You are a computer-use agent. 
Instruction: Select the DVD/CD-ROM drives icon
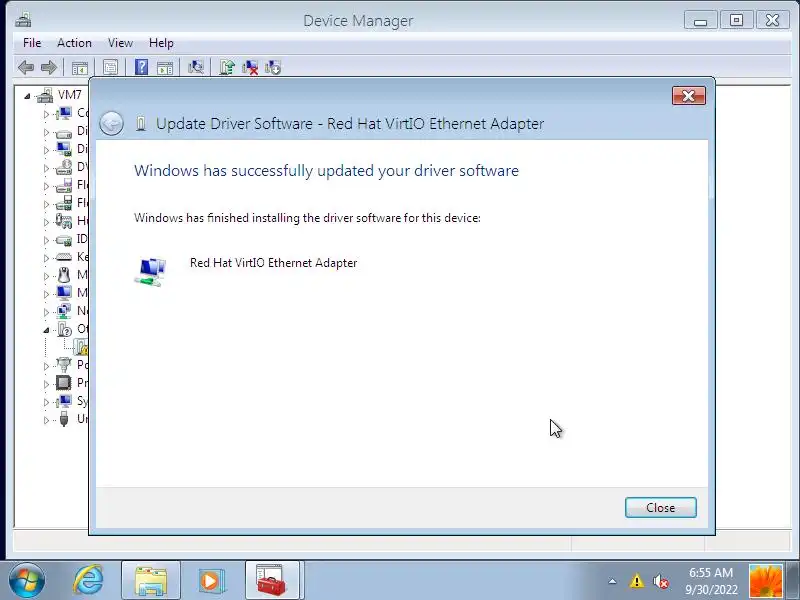pyautogui.click(x=64, y=167)
